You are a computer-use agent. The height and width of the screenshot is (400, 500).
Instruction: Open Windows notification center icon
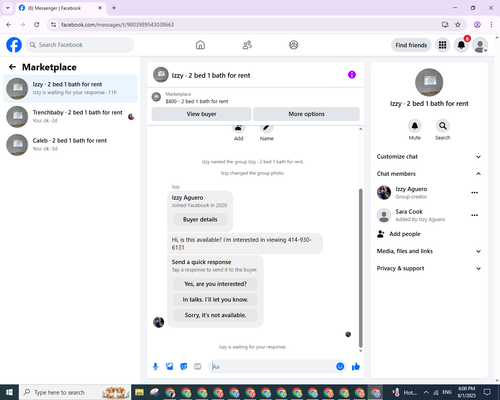[487, 392]
